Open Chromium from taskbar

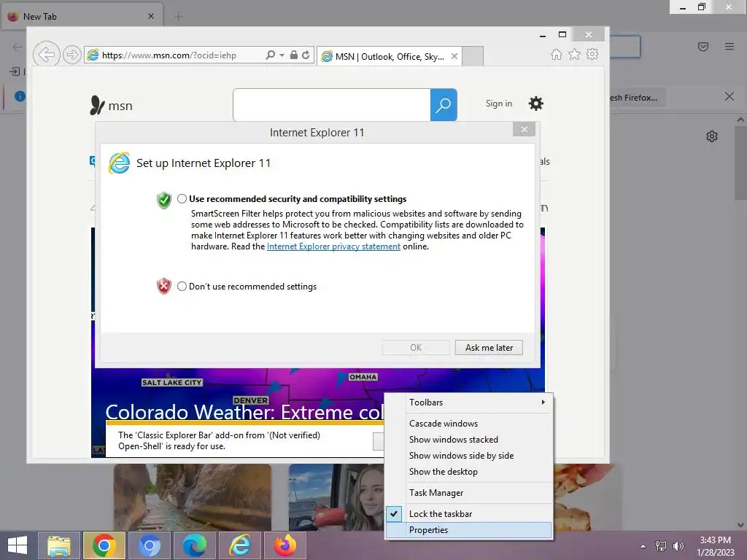click(x=149, y=545)
